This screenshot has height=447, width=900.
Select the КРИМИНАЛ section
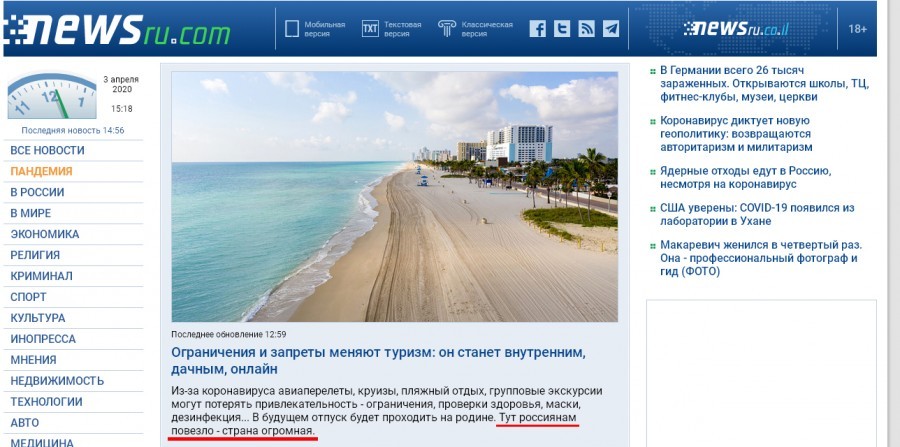coord(41,276)
